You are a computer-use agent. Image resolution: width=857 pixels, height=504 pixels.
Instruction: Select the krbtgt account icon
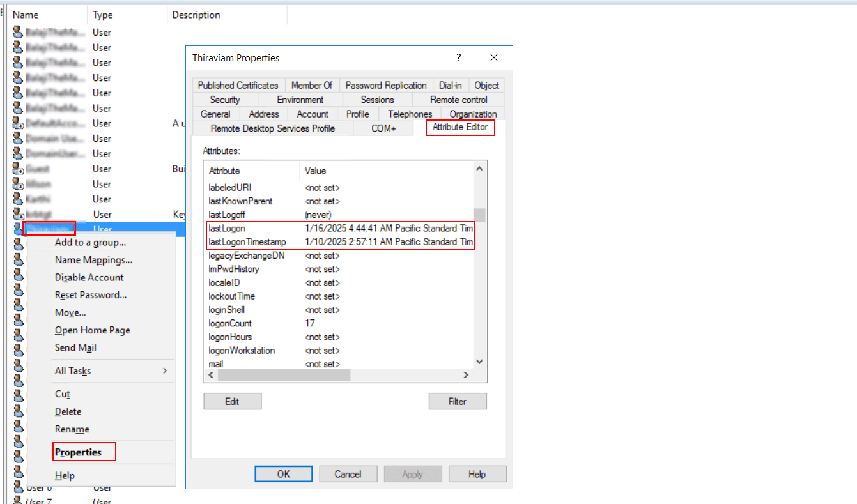click(x=18, y=215)
